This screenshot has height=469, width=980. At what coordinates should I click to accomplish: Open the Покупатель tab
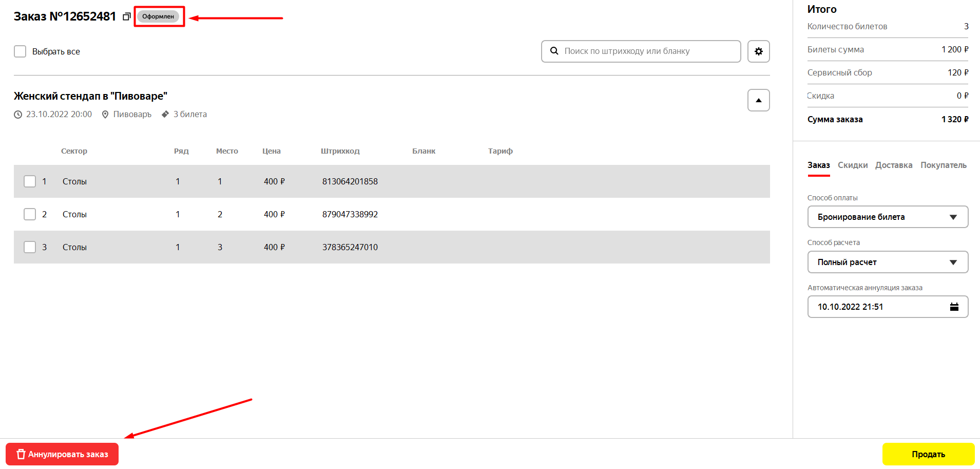pos(944,165)
